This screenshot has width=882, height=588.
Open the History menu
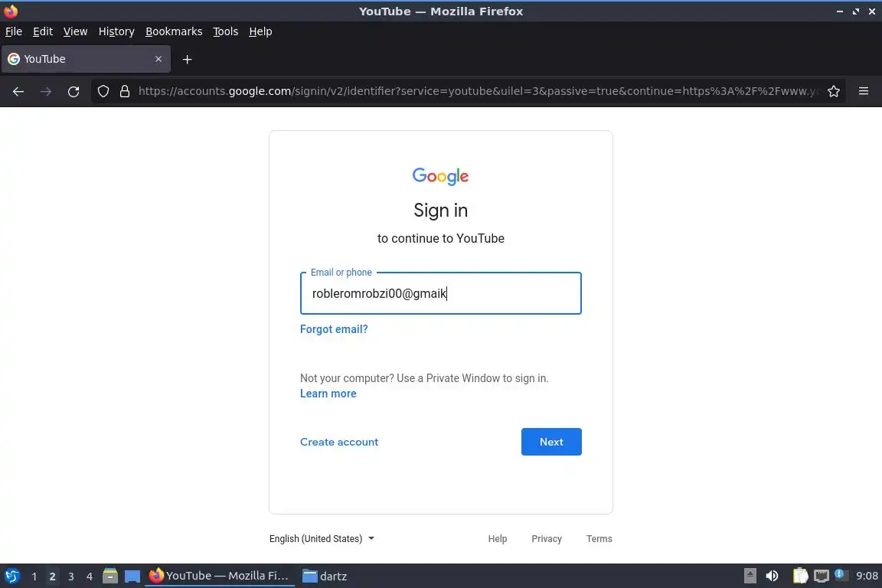116,31
